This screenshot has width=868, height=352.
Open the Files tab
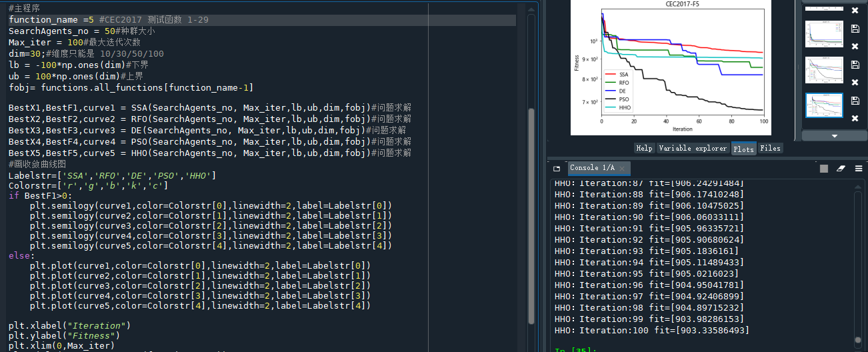pos(770,148)
